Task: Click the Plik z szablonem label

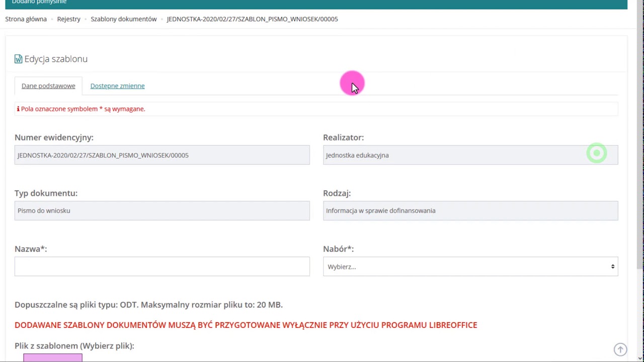Action: (74, 346)
